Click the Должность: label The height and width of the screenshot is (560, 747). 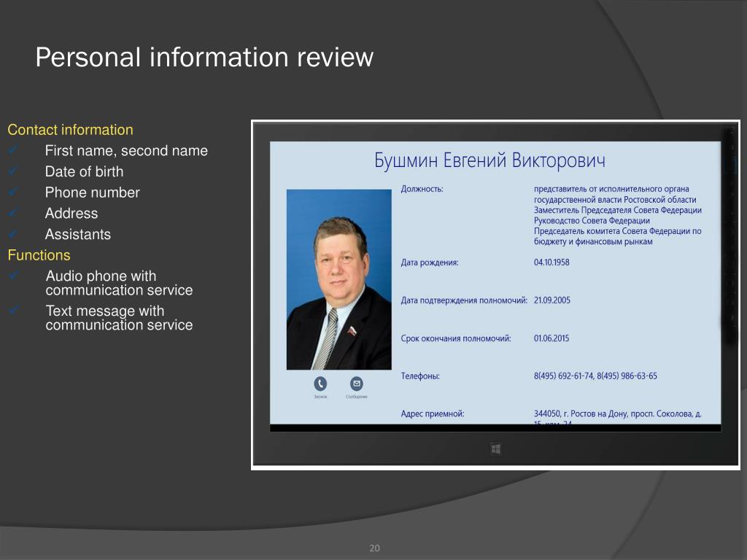[x=422, y=189]
